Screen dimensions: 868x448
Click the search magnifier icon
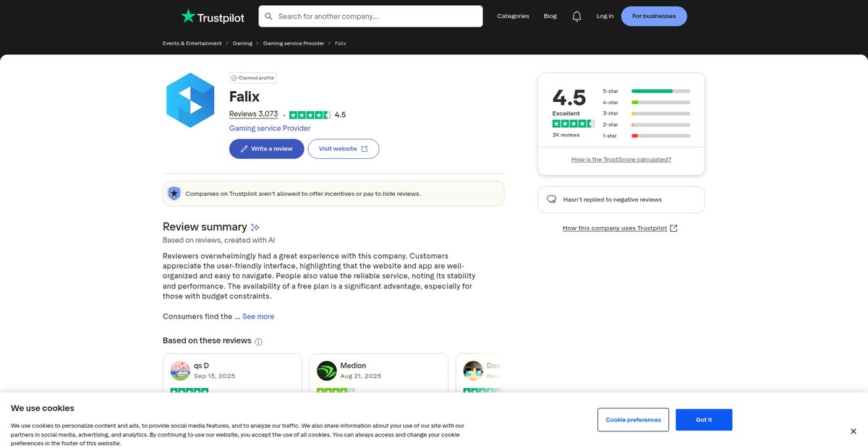pos(269,16)
